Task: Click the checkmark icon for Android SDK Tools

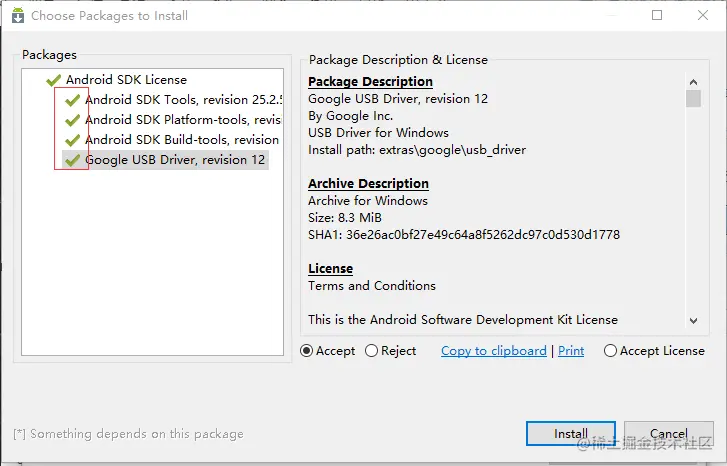Action: 72,100
